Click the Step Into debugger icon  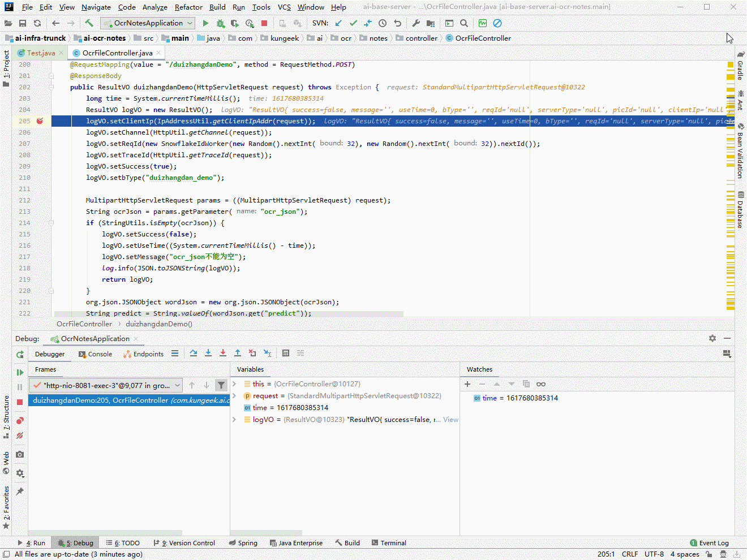tap(208, 353)
